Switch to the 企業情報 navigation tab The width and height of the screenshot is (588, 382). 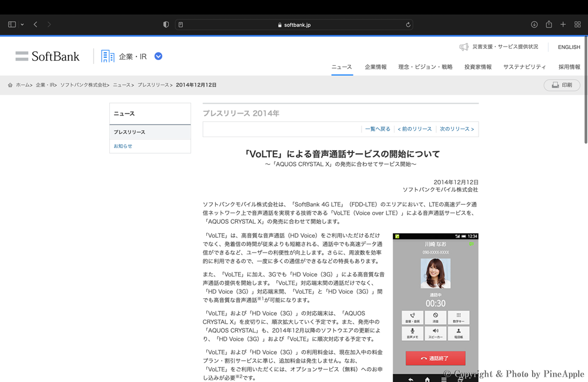(376, 67)
